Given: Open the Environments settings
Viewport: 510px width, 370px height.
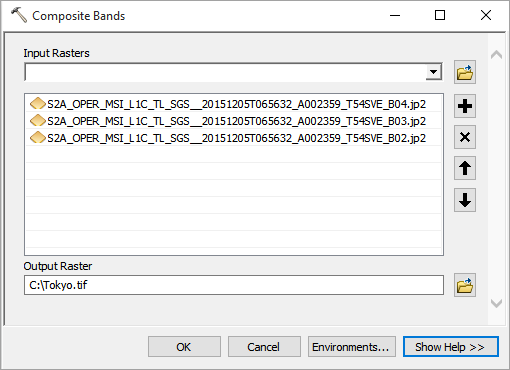Looking at the screenshot, I should pos(352,347).
